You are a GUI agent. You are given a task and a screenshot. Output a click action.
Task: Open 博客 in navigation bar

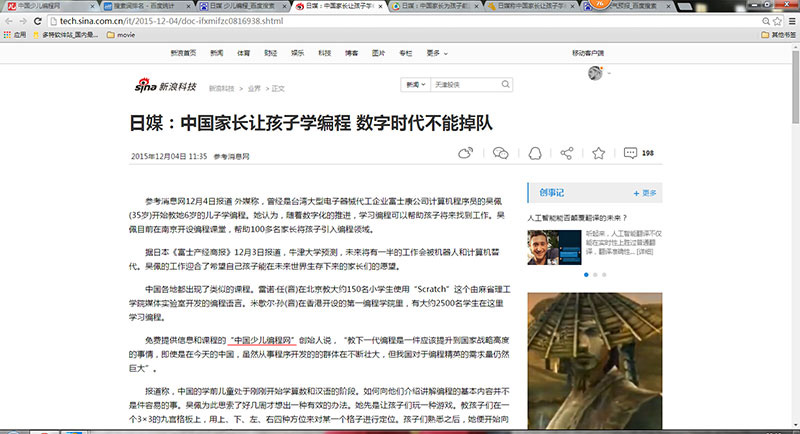point(352,53)
